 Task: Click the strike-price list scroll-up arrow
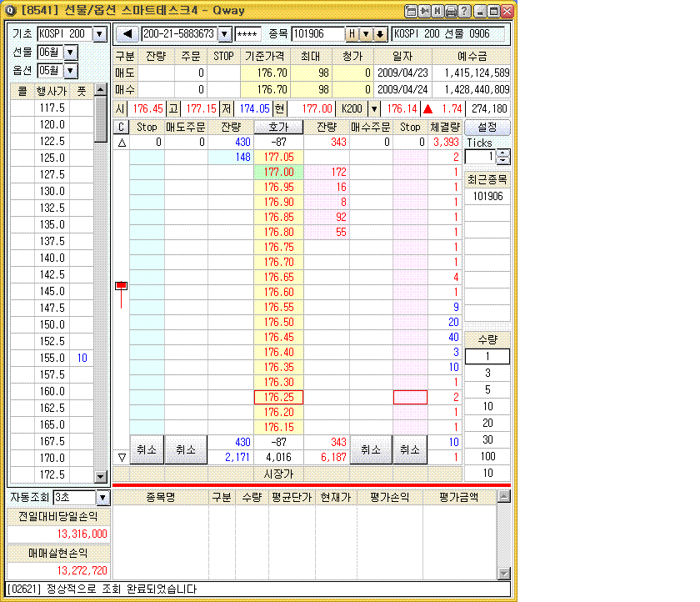point(101,89)
